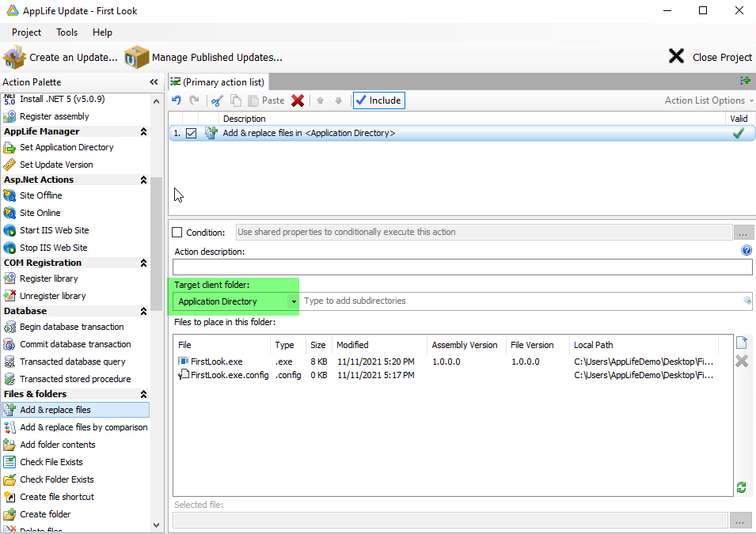This screenshot has width=756, height=534.
Task: Click the Action description text field
Action: tap(462, 267)
